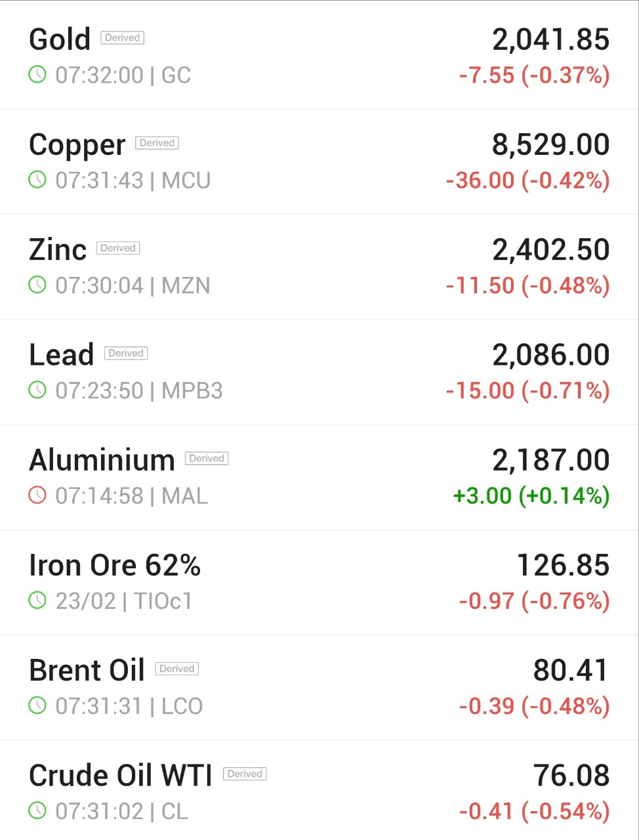Click Gold change -7.55 (-0.37%)
This screenshot has width=639, height=840.
(534, 75)
